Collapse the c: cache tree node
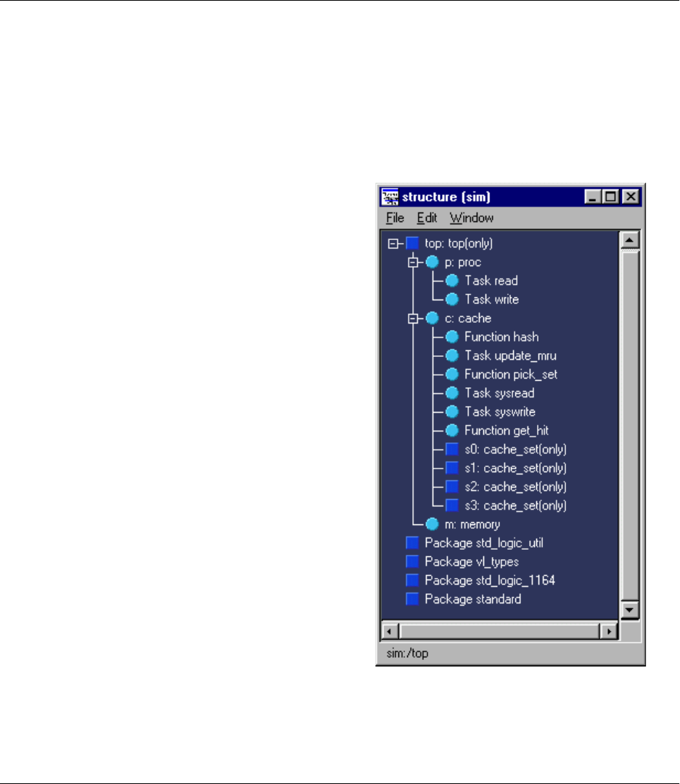Image resolution: width=680 pixels, height=784 pixels. [413, 319]
